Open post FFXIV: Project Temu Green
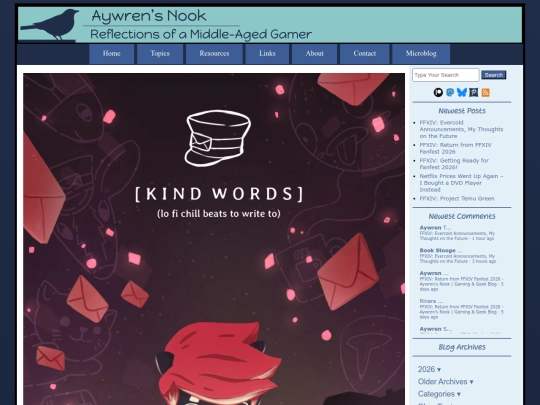 tap(457, 198)
